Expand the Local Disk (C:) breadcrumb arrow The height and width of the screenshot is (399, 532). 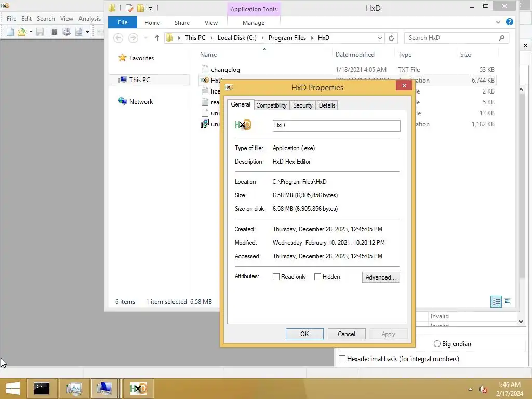click(x=262, y=38)
